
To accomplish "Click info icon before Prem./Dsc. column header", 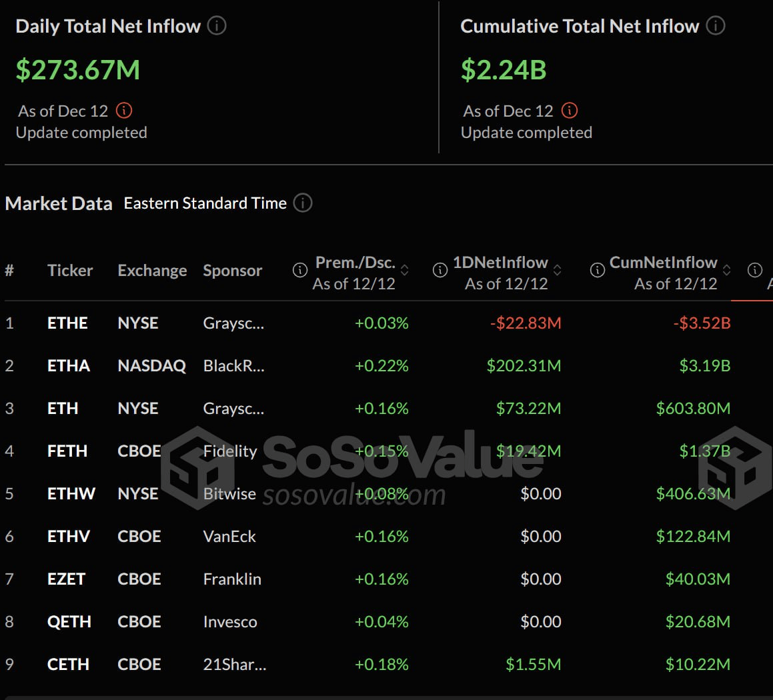I will 299,270.
